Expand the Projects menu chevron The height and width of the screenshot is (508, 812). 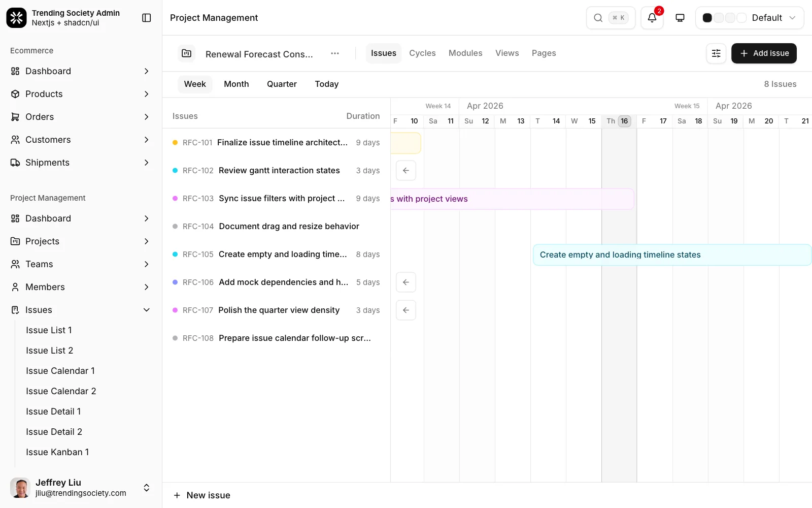(x=146, y=241)
